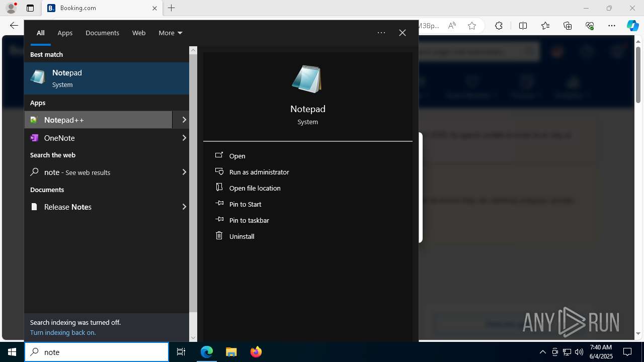
Task: Open Edge tab actions menu icon
Action: (x=30, y=8)
